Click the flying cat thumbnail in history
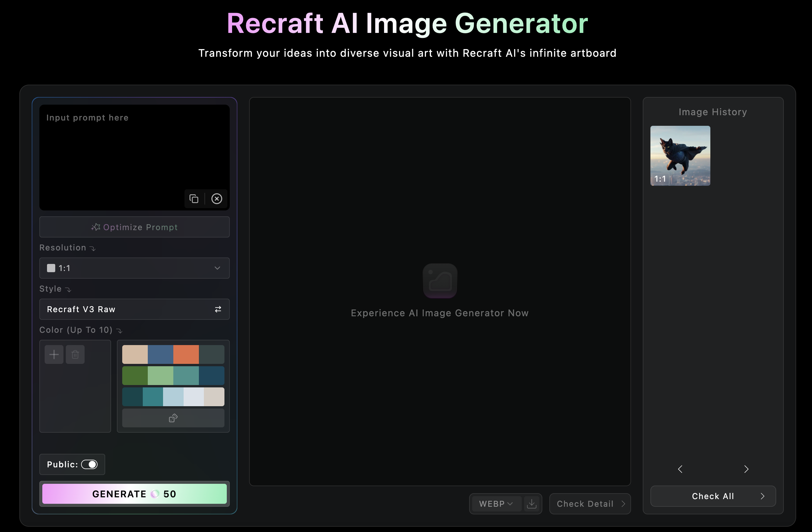This screenshot has height=532, width=812. coord(680,156)
